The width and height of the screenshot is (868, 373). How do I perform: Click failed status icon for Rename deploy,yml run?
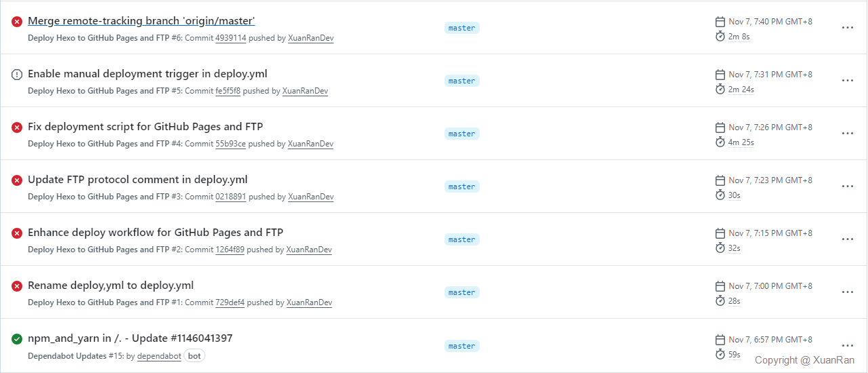tap(17, 286)
